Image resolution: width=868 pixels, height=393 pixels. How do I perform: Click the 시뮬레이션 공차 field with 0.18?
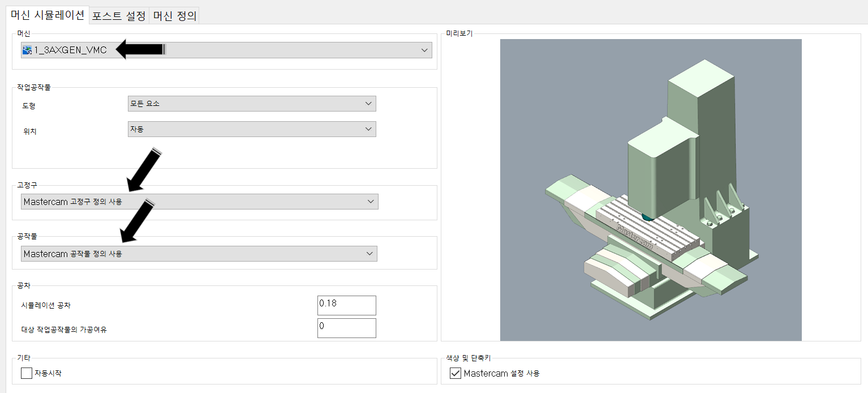[347, 305]
